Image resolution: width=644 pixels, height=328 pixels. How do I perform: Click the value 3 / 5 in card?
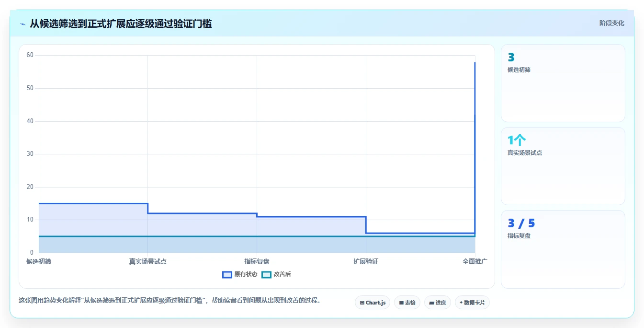point(521,223)
